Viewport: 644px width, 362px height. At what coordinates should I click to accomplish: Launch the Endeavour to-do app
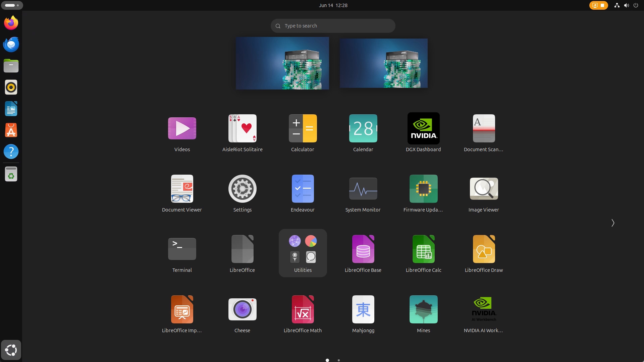point(303,193)
